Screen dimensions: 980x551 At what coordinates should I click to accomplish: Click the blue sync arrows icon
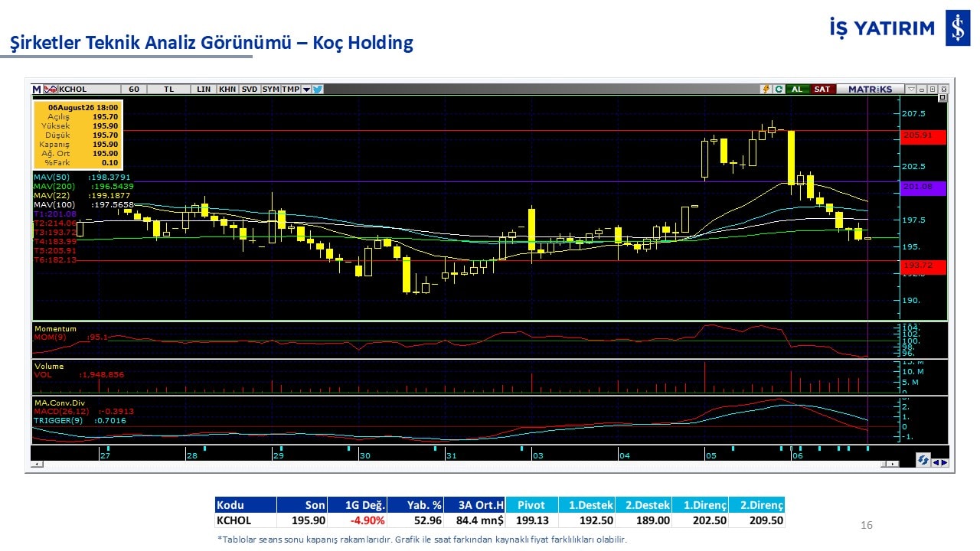pos(923,460)
